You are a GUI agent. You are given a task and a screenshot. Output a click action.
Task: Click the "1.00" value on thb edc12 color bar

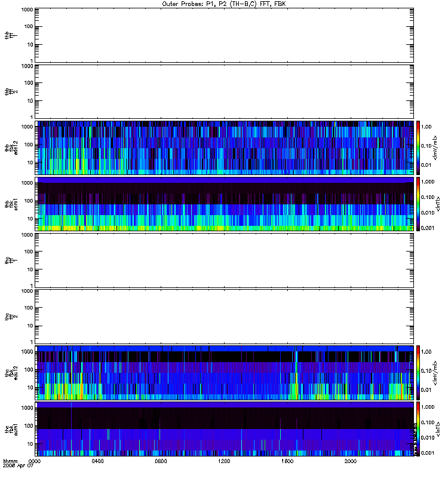(426, 127)
